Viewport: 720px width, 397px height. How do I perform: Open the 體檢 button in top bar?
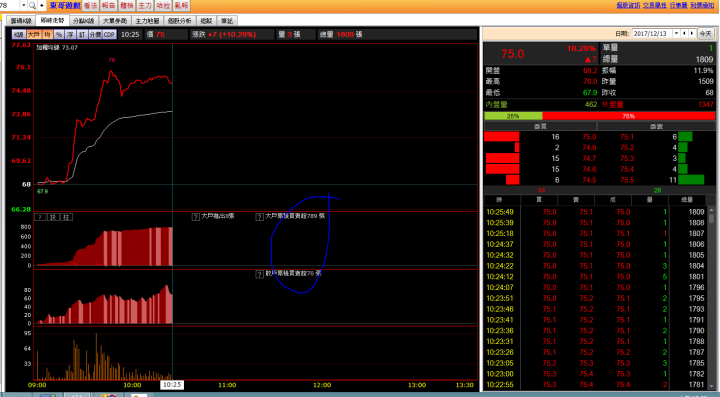[x=127, y=6]
